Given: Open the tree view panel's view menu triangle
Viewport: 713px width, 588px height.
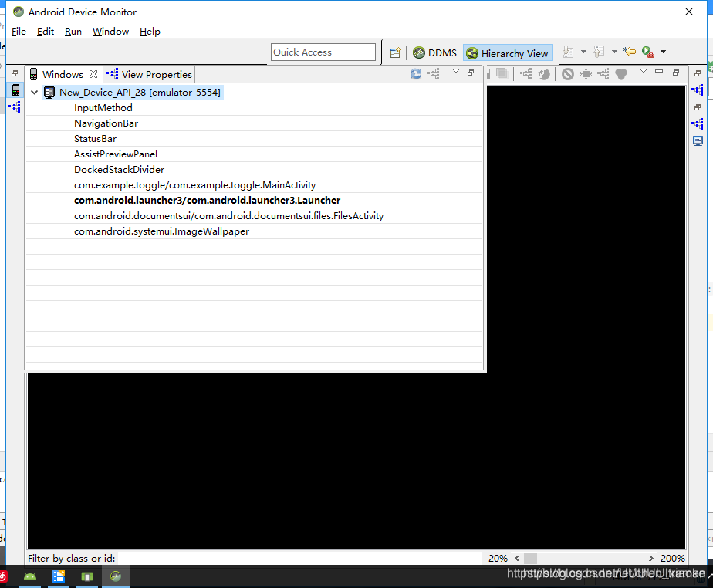Looking at the screenshot, I should tap(643, 72).
